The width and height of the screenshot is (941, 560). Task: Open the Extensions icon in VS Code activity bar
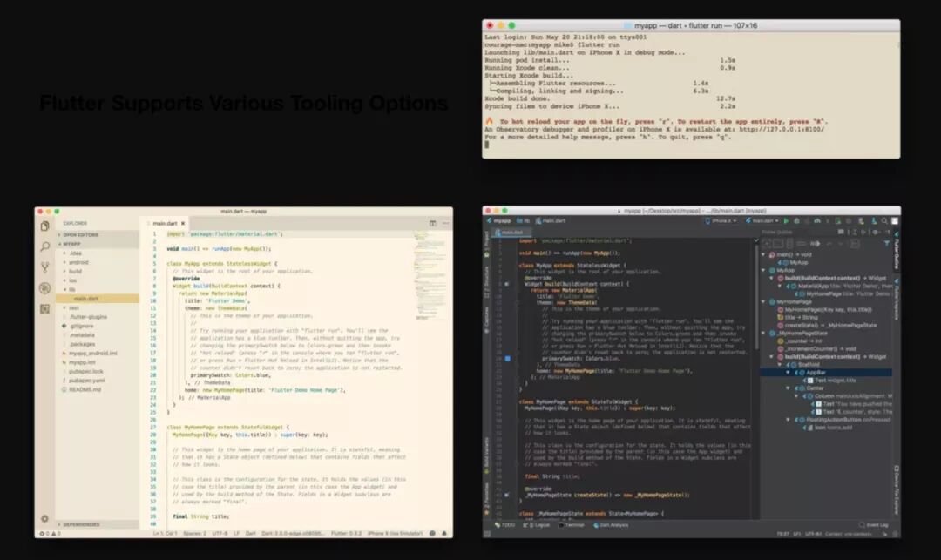click(x=45, y=308)
